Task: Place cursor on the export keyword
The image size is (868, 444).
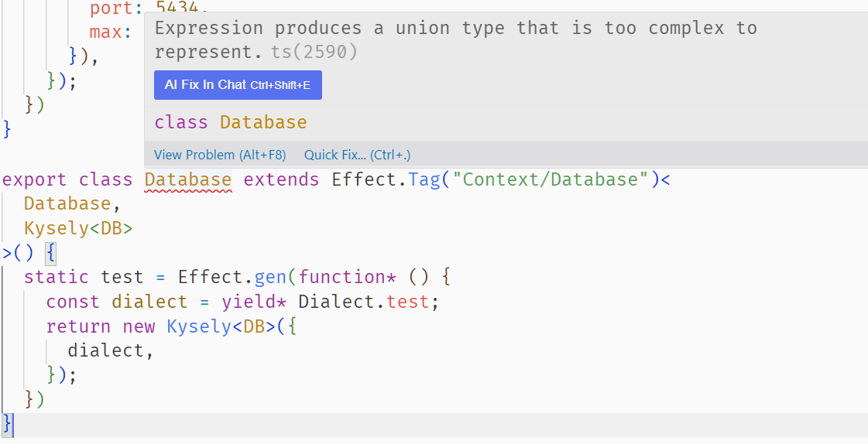Action: tap(34, 180)
